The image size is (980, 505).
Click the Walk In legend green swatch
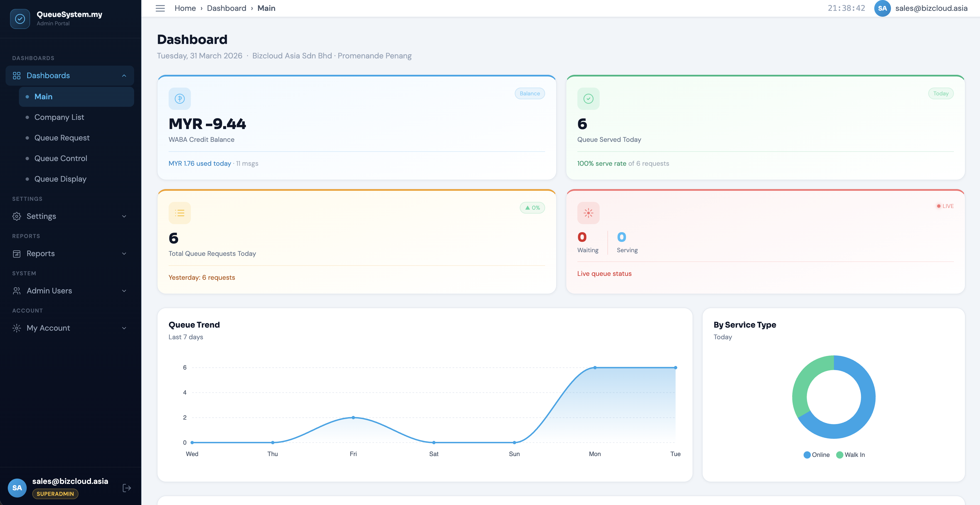839,455
